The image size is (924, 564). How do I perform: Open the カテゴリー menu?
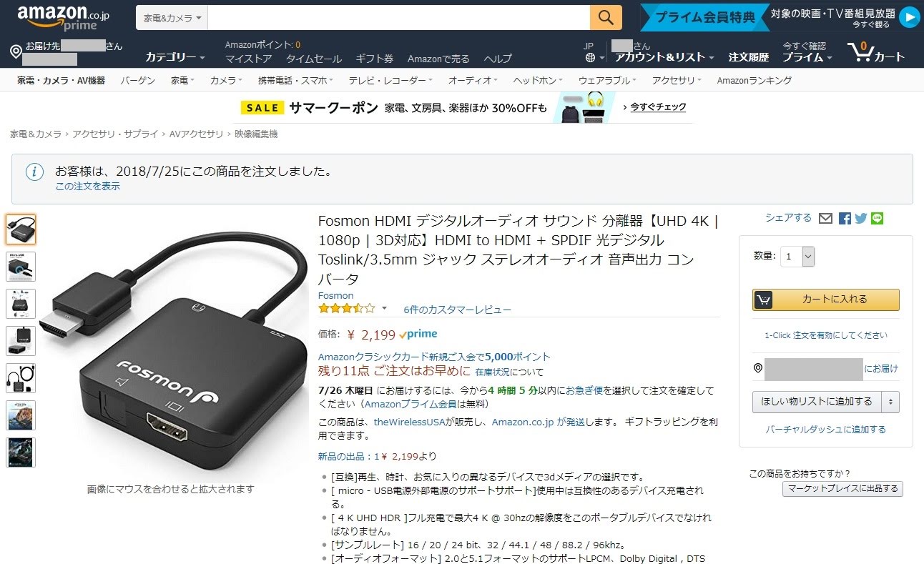(175, 57)
